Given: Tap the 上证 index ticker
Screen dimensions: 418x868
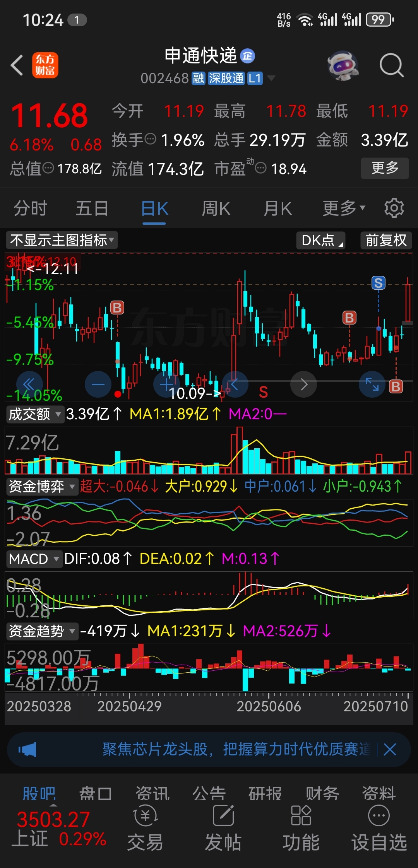Looking at the screenshot, I should point(59,829).
